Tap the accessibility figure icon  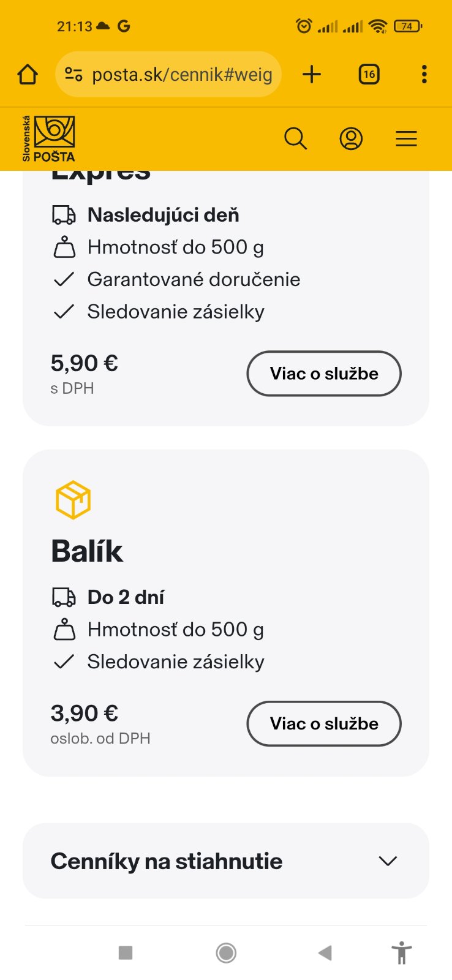click(402, 952)
